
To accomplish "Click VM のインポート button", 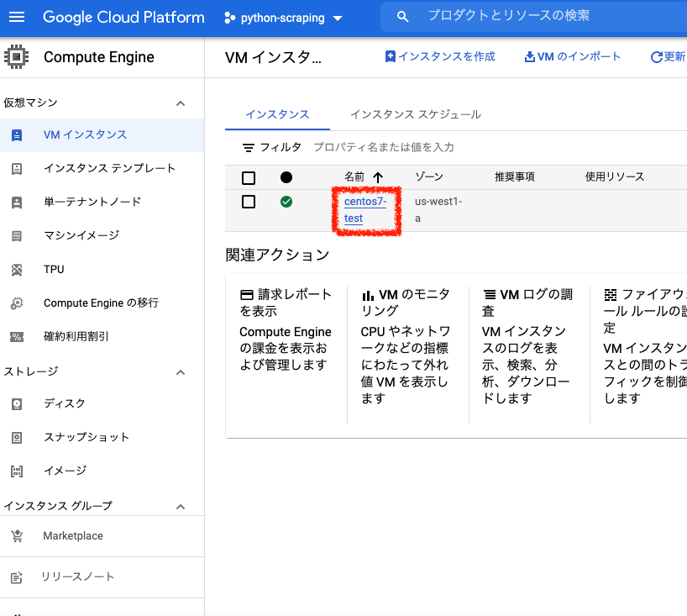I will pyautogui.click(x=572, y=56).
